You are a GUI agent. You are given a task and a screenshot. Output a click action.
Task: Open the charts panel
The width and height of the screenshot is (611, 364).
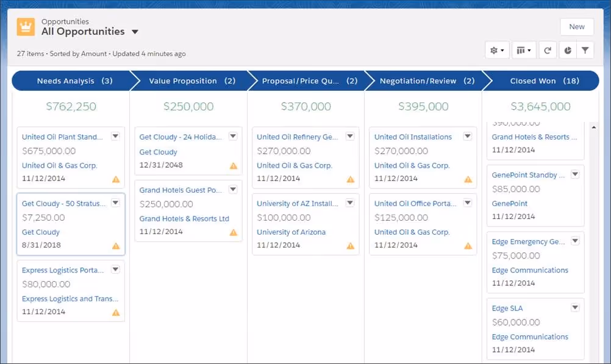(567, 50)
